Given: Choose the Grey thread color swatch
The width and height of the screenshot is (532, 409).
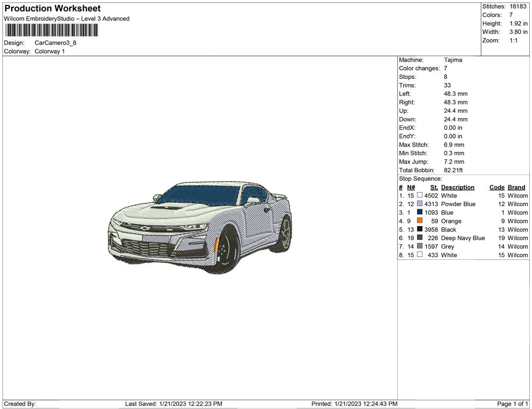Looking at the screenshot, I should click(420, 247).
